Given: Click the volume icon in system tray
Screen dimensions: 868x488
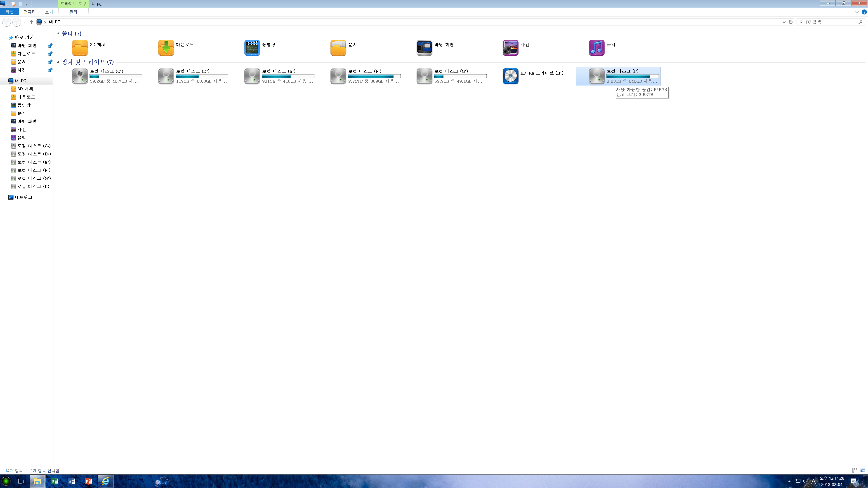Looking at the screenshot, I should 806,481.
